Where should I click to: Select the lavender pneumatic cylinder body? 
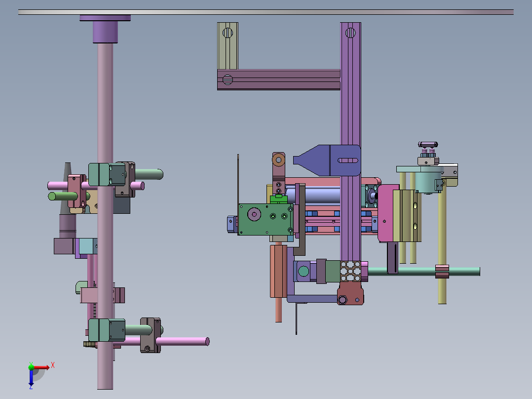tap(314, 195)
